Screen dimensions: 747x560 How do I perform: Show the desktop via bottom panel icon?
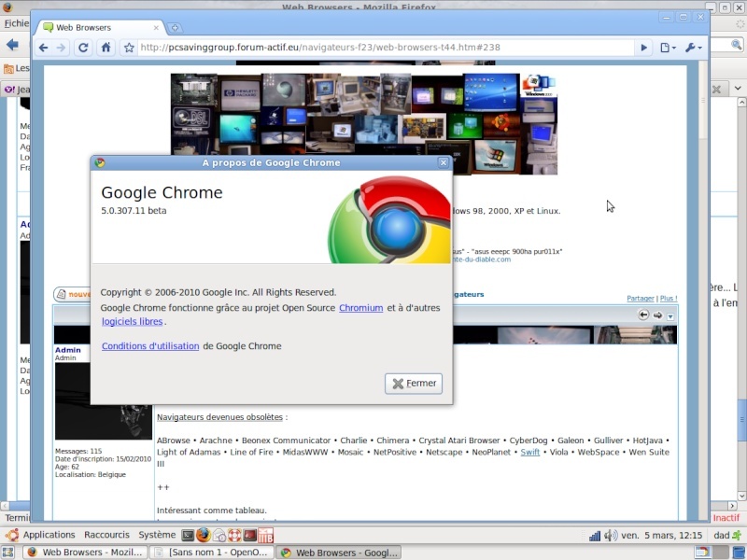coord(8,553)
